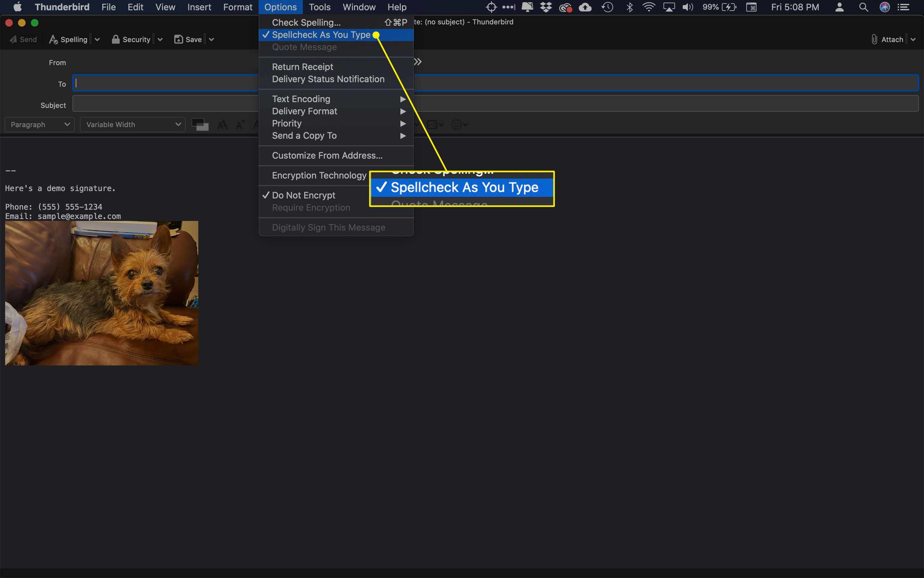Click the Spelling check icon in toolbar

point(53,39)
